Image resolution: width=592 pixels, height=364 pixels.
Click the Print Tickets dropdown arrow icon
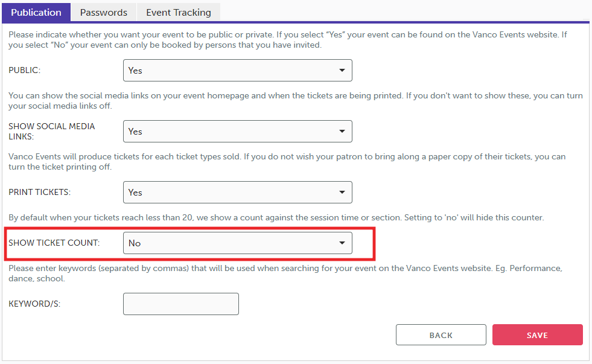pyautogui.click(x=342, y=193)
